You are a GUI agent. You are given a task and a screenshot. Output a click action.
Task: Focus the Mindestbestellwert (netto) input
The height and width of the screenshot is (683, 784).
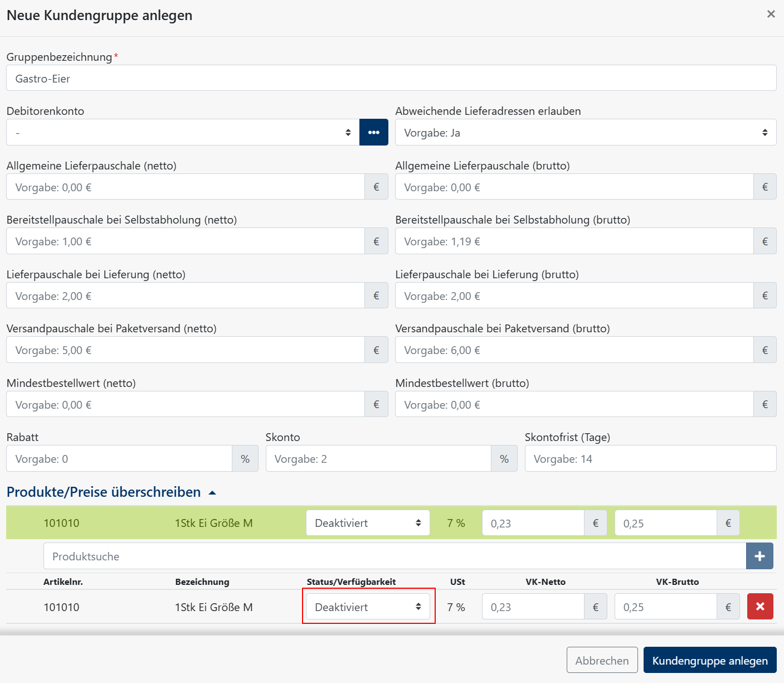pyautogui.click(x=186, y=404)
